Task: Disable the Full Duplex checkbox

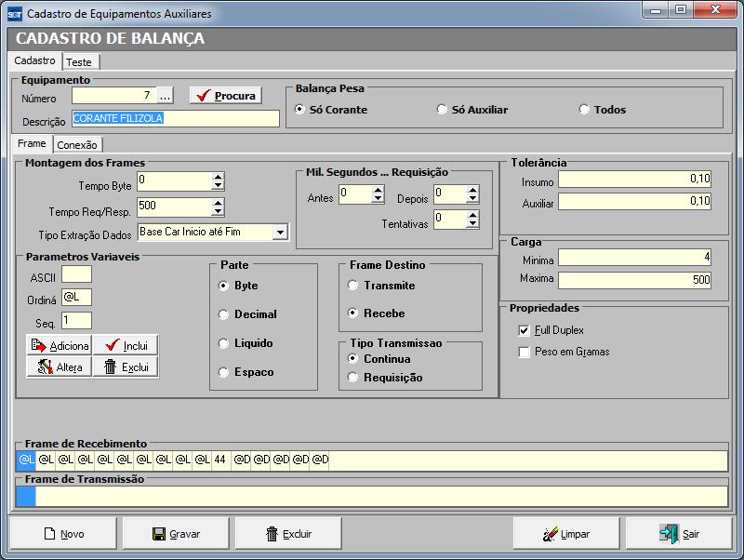Action: point(525,330)
